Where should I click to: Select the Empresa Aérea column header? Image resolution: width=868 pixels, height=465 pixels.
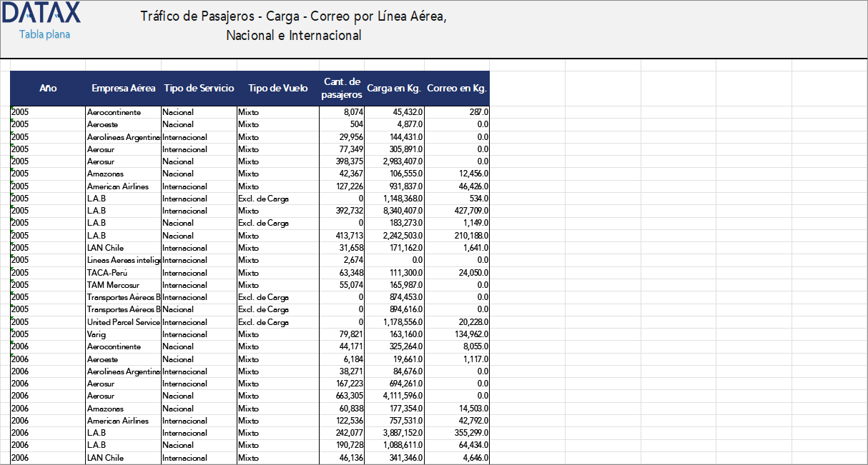point(123,89)
